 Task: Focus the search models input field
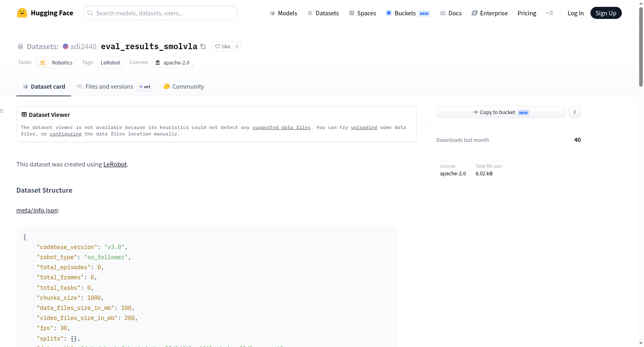click(160, 13)
